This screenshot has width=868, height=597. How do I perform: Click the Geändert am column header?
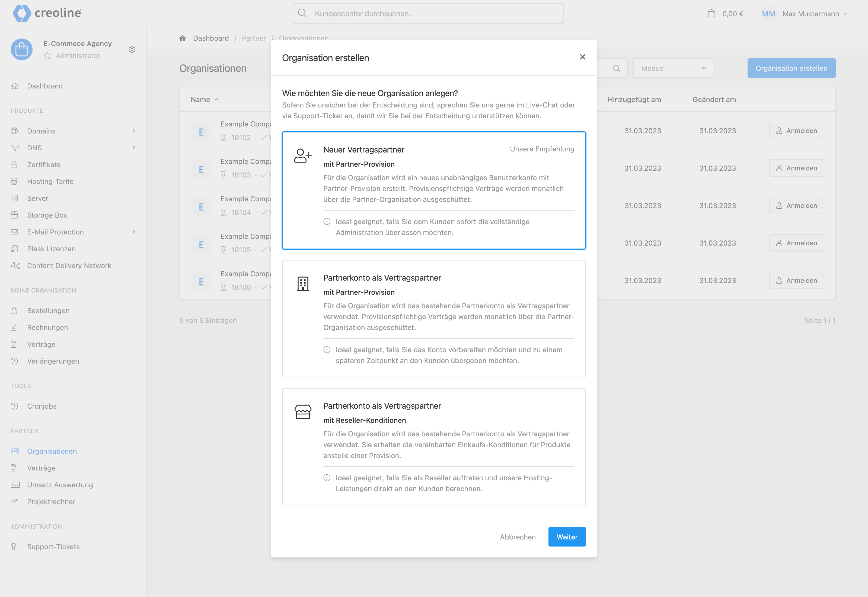coord(714,100)
